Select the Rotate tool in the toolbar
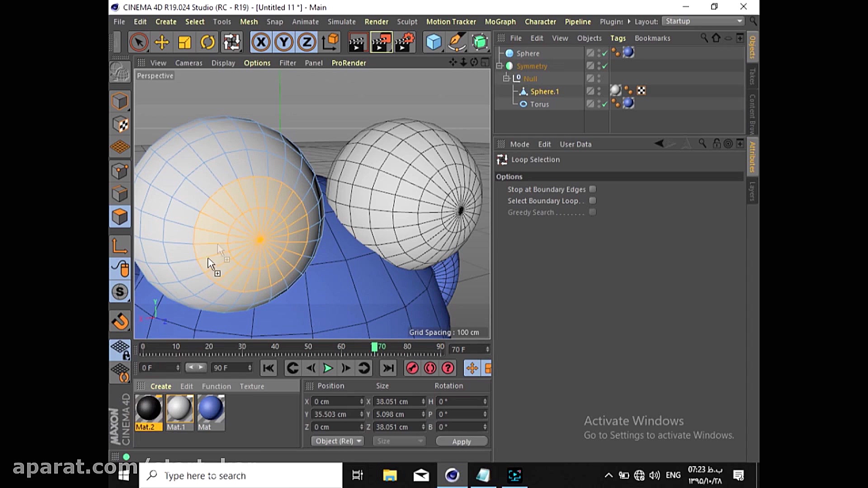Viewport: 868px width, 488px height. 208,42
